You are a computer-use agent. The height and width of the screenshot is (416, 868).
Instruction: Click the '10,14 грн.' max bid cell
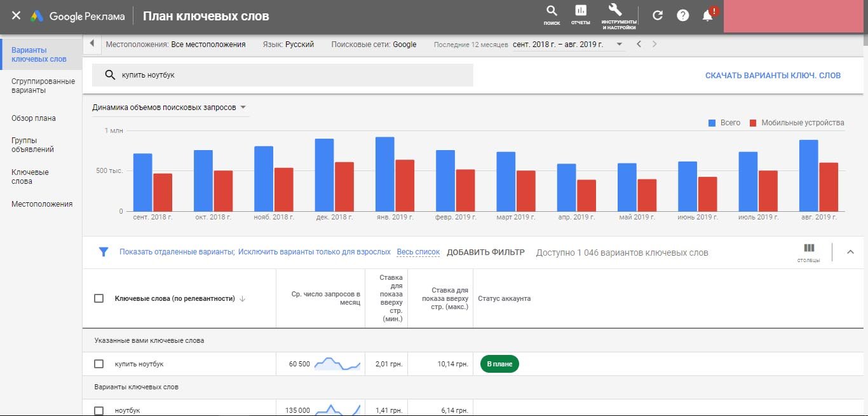pyautogui.click(x=453, y=364)
